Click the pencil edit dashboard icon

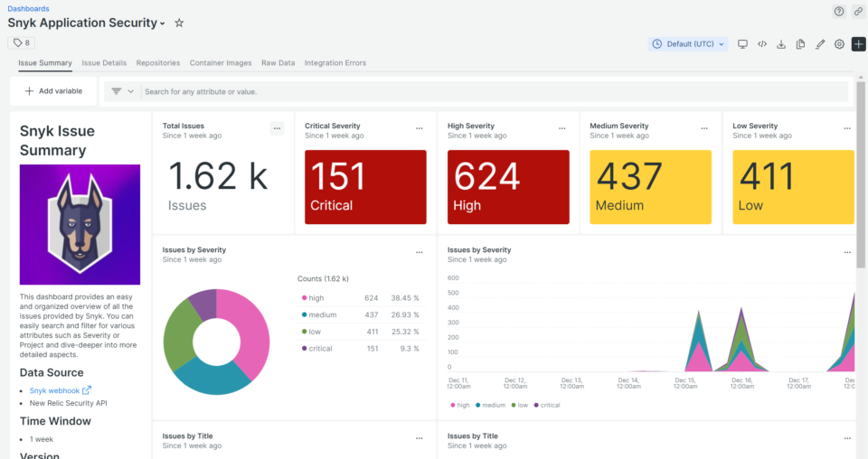click(820, 44)
